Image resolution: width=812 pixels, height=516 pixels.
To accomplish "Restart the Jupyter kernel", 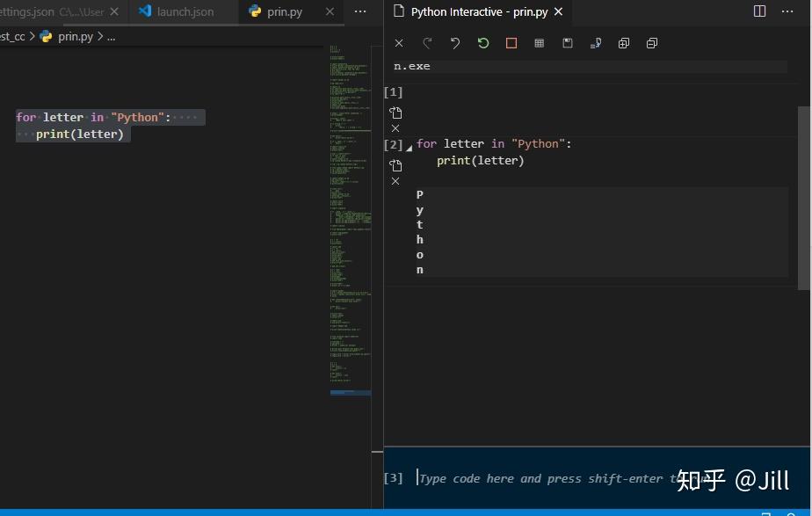I will pos(482,42).
